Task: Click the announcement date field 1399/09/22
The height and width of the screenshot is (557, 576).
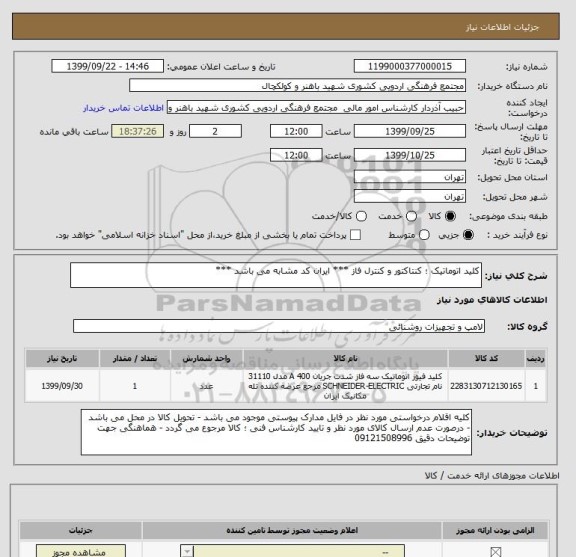Action: (108, 67)
